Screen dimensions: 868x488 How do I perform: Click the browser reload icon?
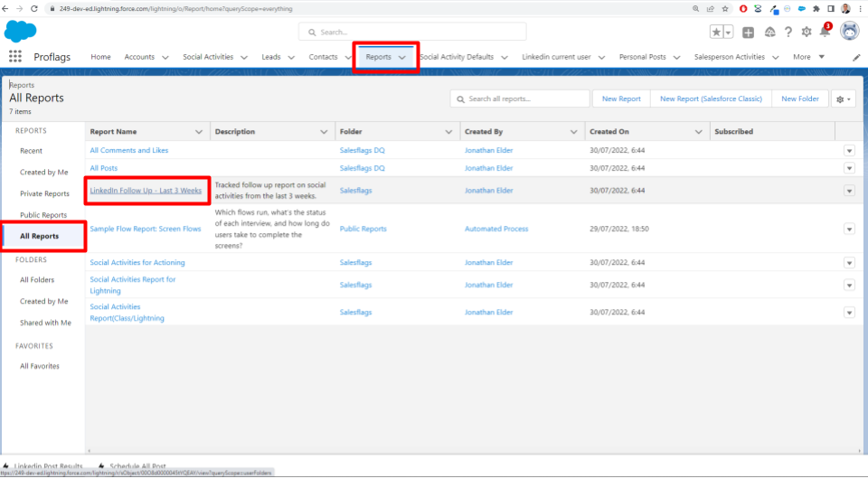[33, 9]
